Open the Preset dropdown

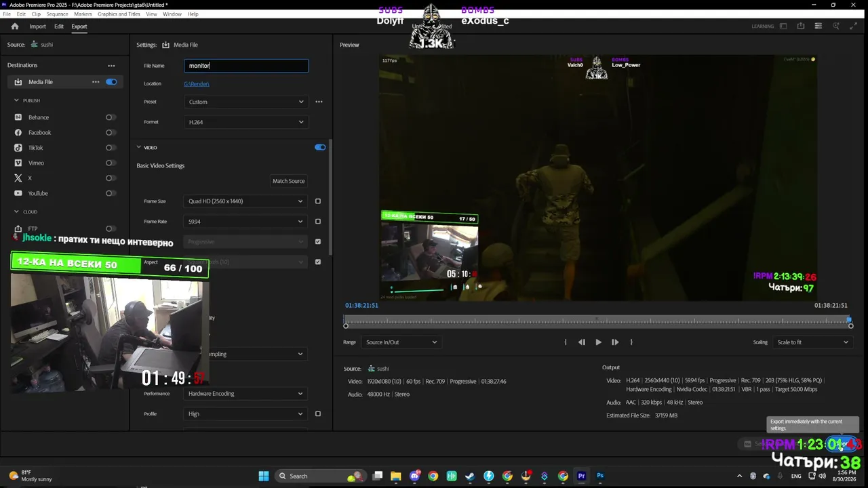[246, 102]
